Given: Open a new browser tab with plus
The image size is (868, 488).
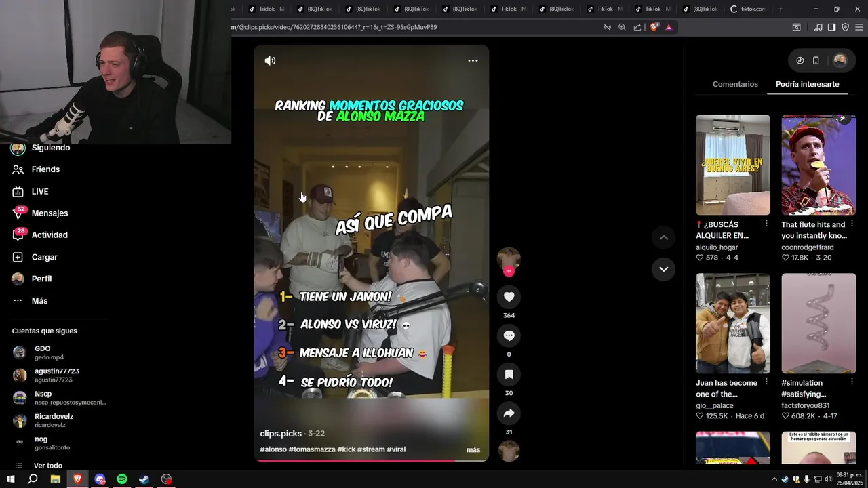Looking at the screenshot, I should click(x=781, y=9).
